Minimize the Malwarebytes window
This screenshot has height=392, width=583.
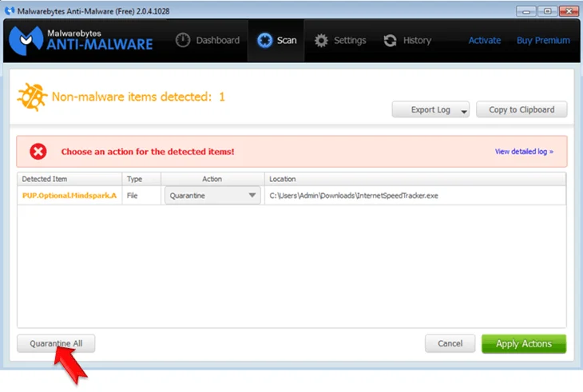[525, 11]
